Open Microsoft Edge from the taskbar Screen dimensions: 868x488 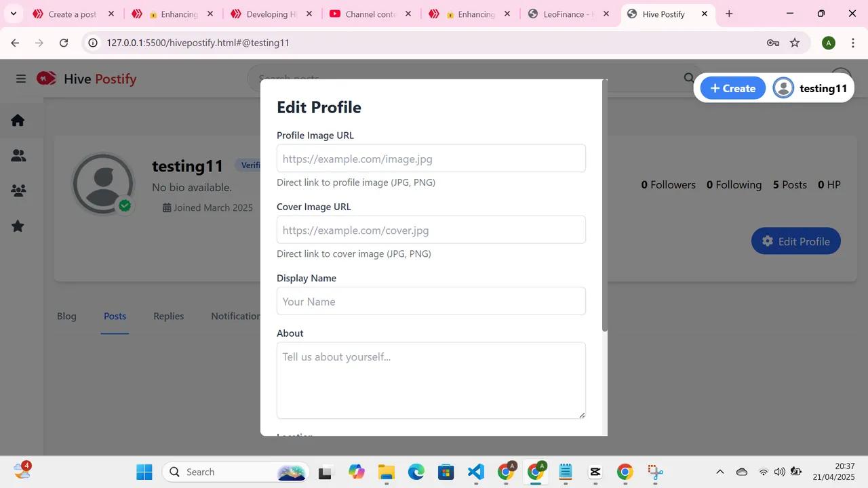tap(416, 472)
